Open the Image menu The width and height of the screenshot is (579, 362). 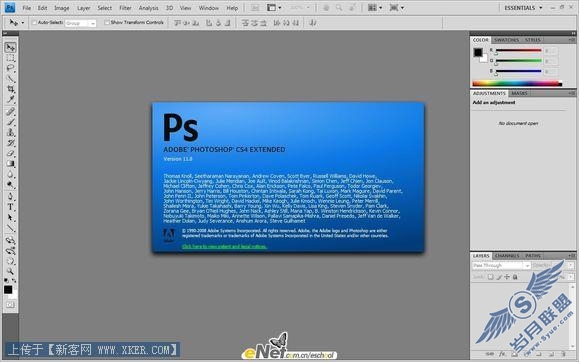[x=62, y=8]
